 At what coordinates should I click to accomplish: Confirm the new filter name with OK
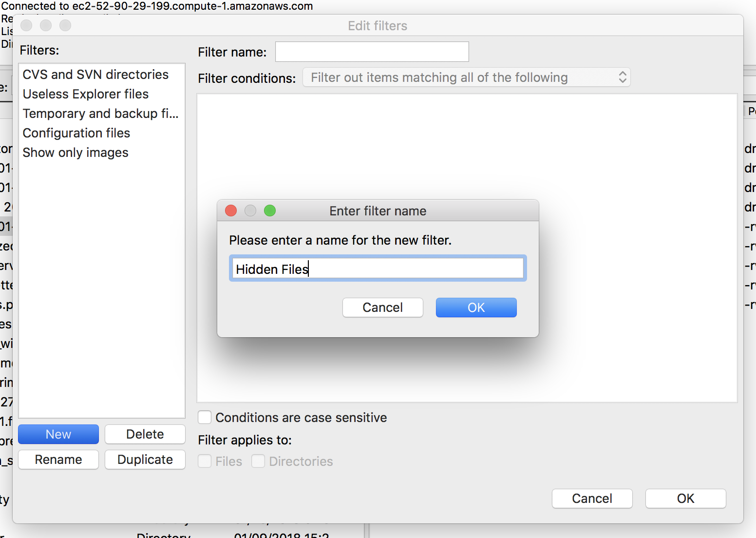[x=476, y=307]
